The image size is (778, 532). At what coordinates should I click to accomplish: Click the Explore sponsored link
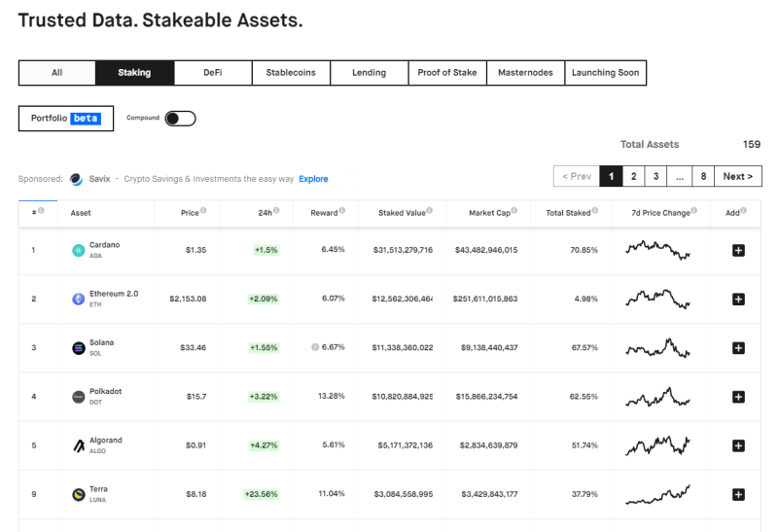(x=313, y=179)
